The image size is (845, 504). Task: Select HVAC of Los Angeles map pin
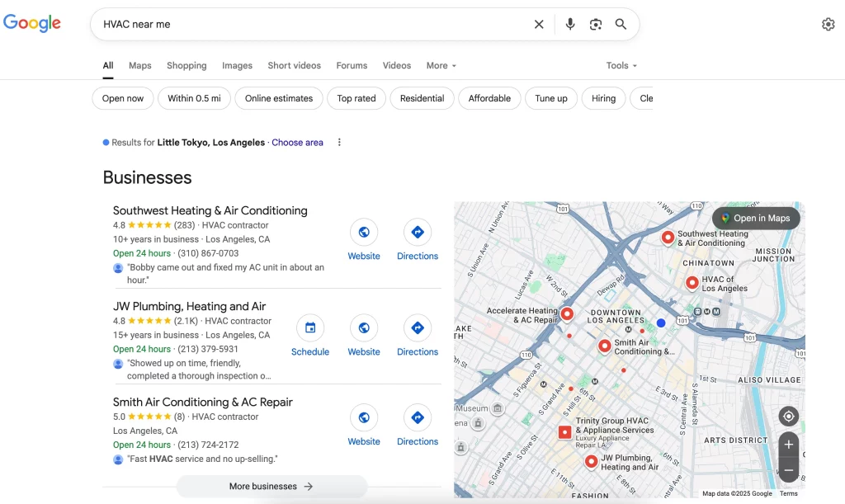click(692, 282)
